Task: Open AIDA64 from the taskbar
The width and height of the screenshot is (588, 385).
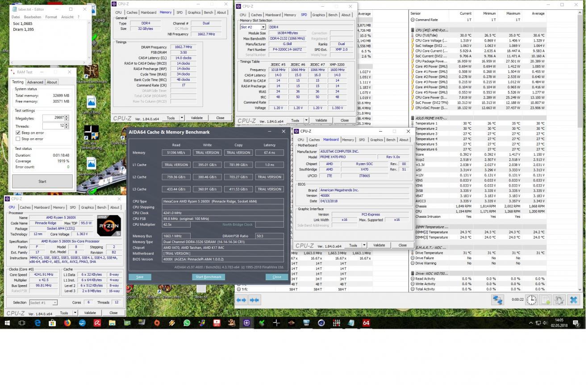Action: [366, 323]
